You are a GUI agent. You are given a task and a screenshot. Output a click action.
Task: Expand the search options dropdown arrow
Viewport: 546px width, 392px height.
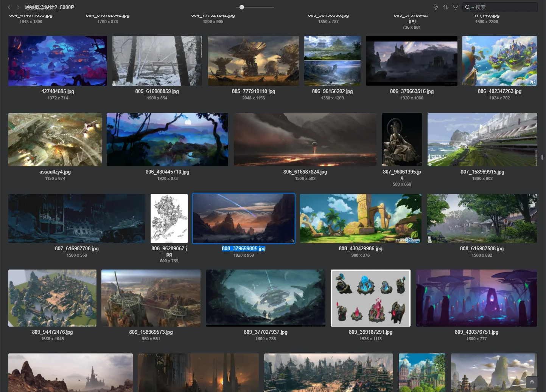[x=473, y=8]
